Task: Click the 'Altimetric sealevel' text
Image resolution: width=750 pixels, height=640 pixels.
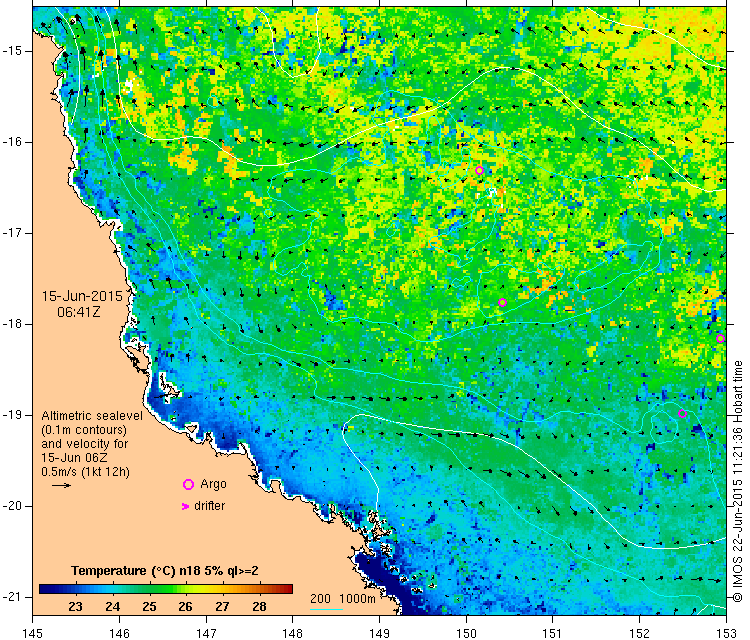Action: point(92,416)
